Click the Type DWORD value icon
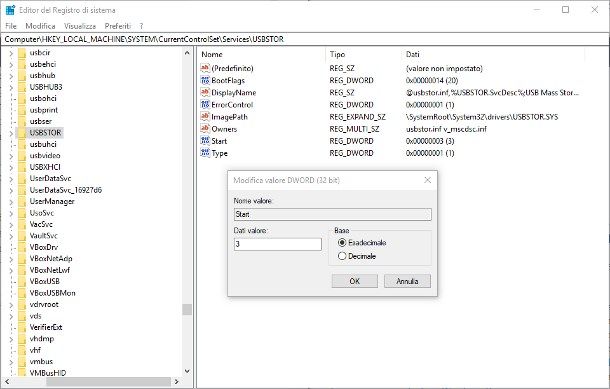 pyautogui.click(x=205, y=153)
